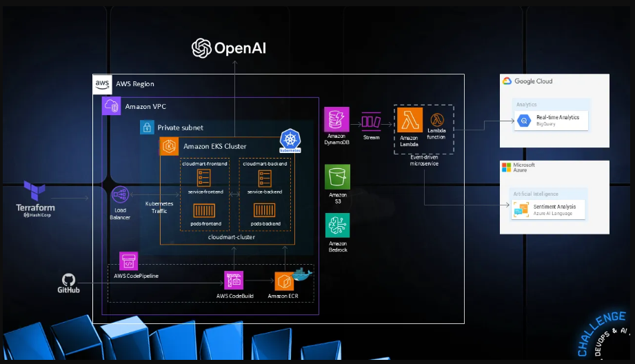
Task: Click the 'Google Cloud' title text
Action: (534, 81)
